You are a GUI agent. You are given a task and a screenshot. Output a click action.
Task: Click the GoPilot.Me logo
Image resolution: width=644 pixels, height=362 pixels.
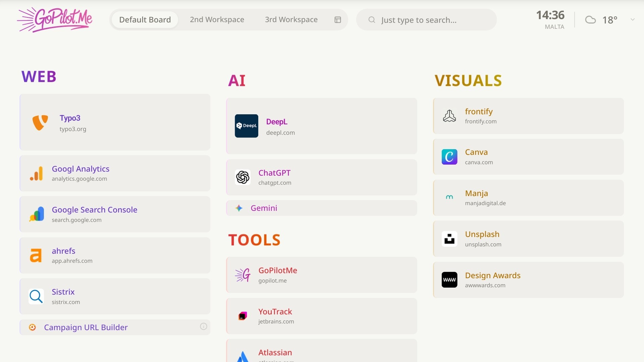55,19
